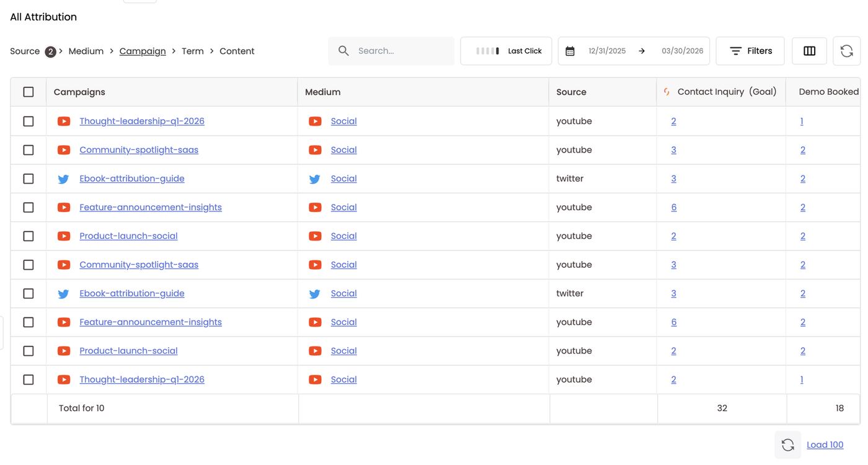Click the refresh icon beside Load 100
This screenshot has width=868, height=465.
pos(787,445)
